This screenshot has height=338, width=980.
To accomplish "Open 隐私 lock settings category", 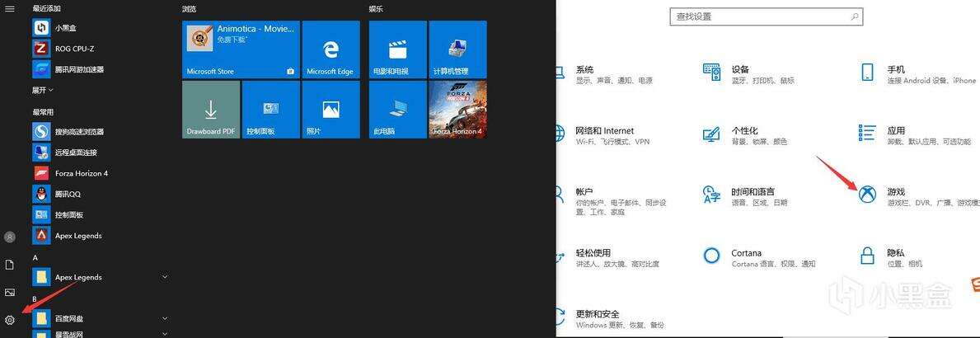I will (x=891, y=258).
